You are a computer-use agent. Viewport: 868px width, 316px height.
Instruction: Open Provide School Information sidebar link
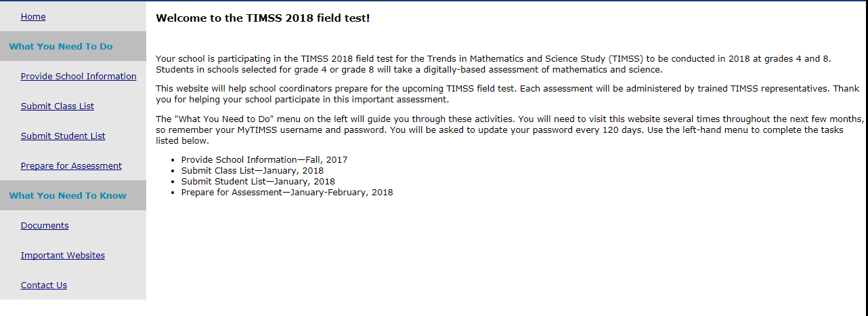click(79, 77)
